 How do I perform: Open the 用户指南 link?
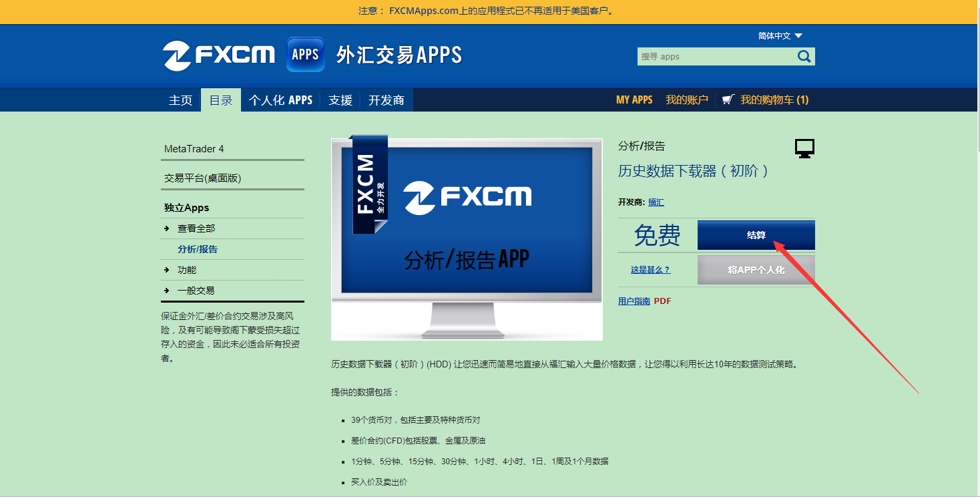634,301
